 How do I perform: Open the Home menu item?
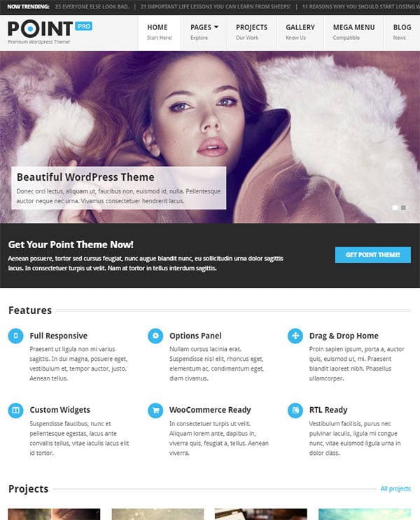click(x=160, y=32)
